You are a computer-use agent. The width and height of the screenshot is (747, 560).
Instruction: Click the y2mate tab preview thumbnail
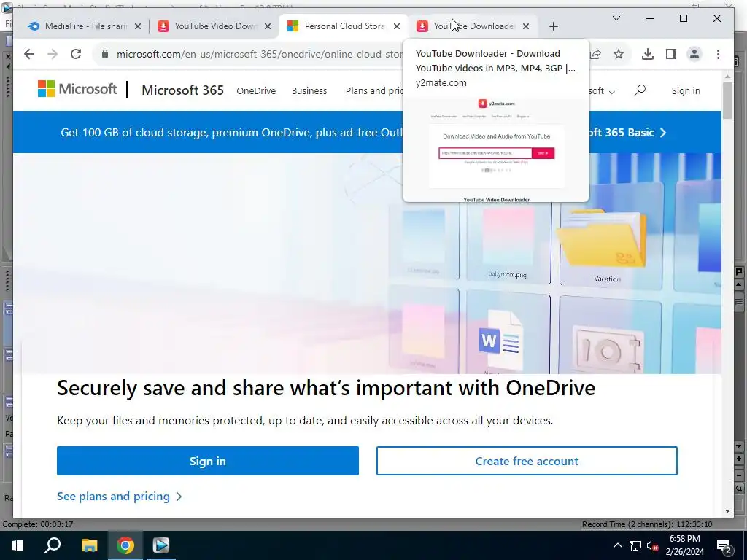click(496, 149)
